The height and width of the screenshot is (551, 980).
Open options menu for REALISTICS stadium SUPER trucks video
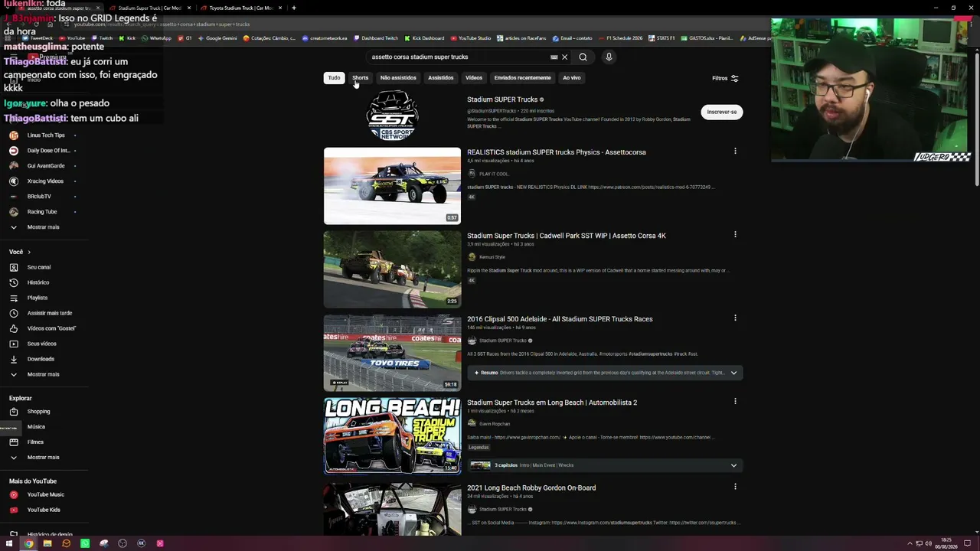(x=735, y=152)
